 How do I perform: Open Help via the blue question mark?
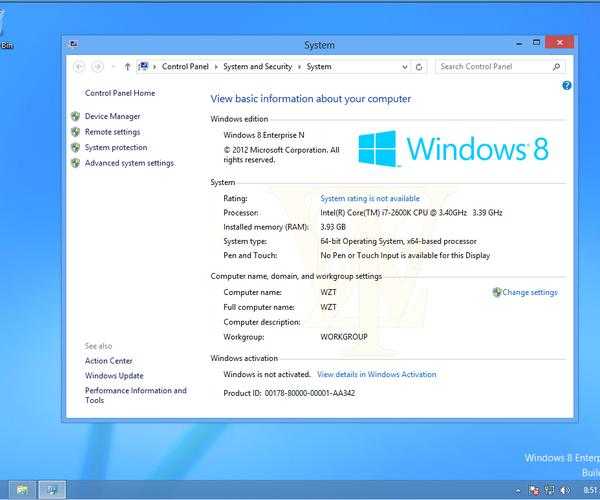(x=567, y=85)
